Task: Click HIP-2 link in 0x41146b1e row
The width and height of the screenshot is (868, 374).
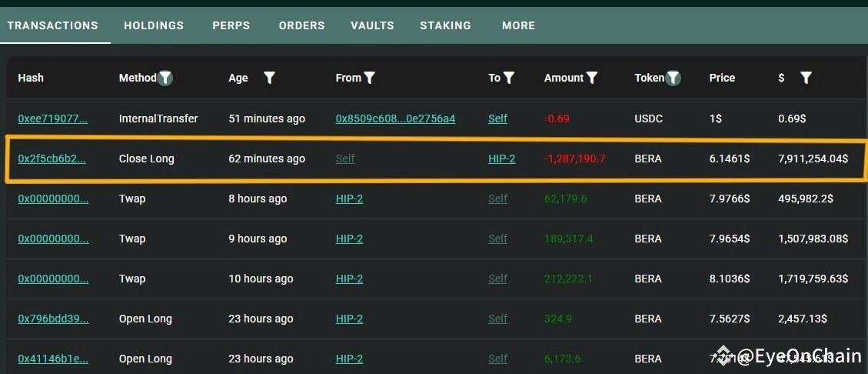Action: [349, 359]
